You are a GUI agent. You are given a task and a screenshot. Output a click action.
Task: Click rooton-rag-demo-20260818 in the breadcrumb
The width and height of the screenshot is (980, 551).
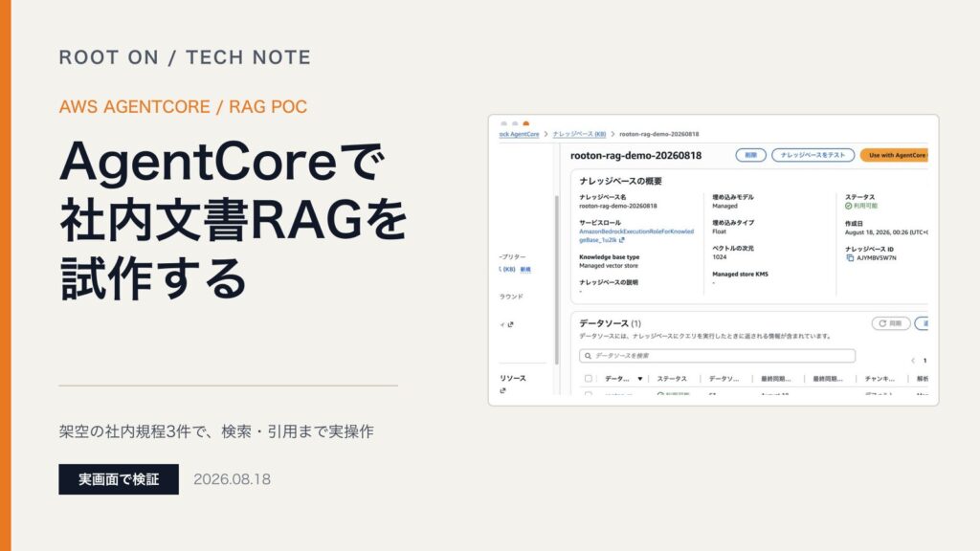click(x=658, y=134)
